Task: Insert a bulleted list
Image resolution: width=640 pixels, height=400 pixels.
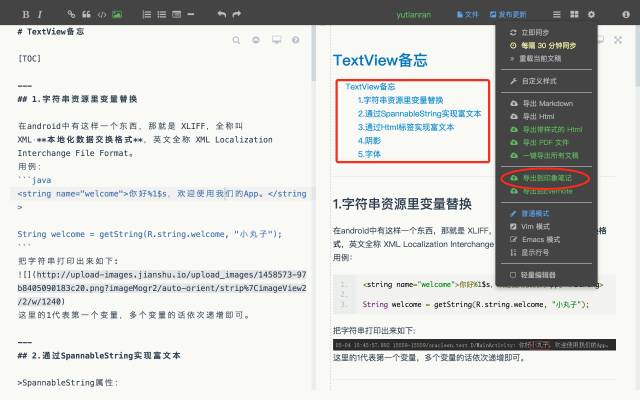Action: (162, 15)
